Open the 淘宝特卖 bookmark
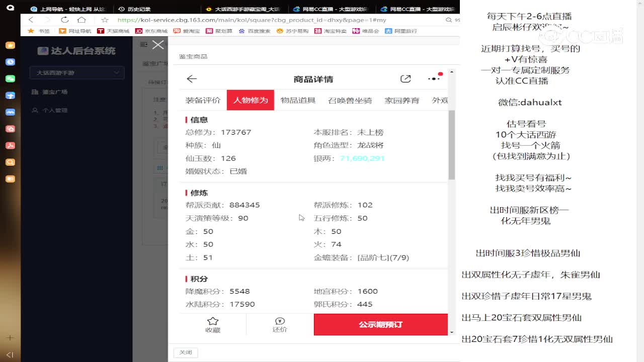Image resolution: width=644 pixels, height=362 pixels. [x=331, y=31]
